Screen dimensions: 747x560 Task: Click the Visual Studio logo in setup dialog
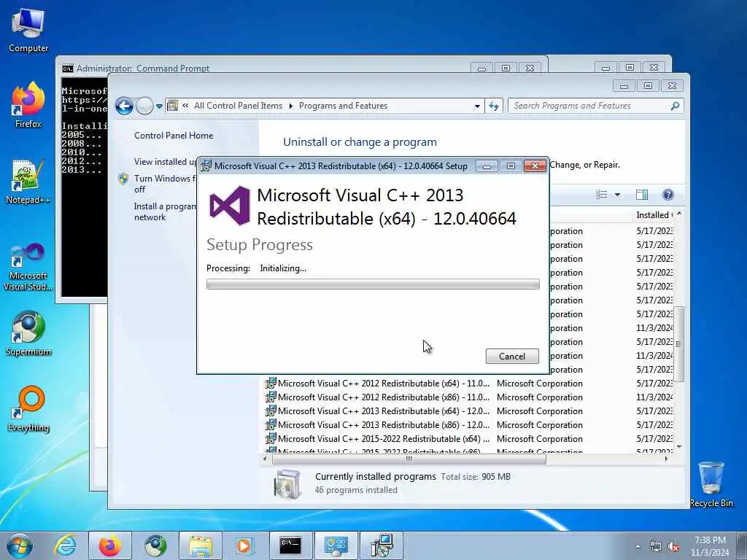coord(230,206)
